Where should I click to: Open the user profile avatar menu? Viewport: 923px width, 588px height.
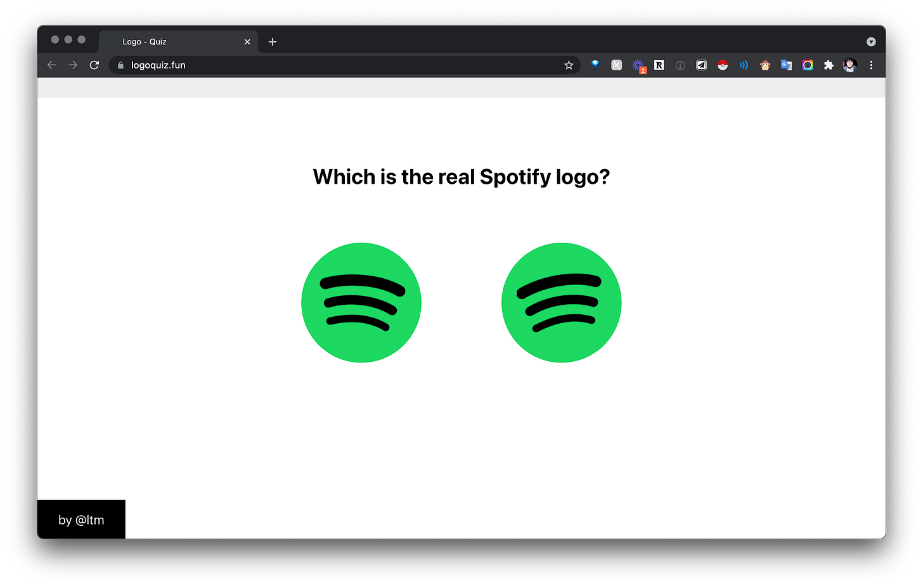coord(850,65)
